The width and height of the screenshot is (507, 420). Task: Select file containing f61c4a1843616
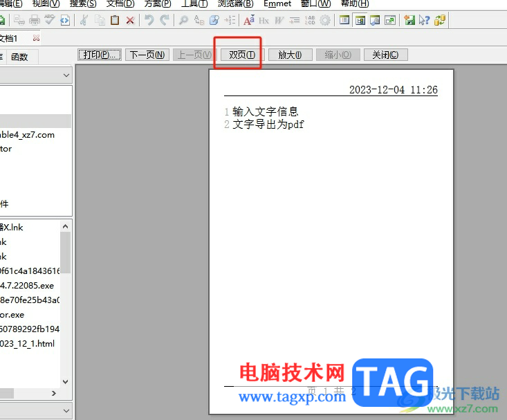click(30, 271)
